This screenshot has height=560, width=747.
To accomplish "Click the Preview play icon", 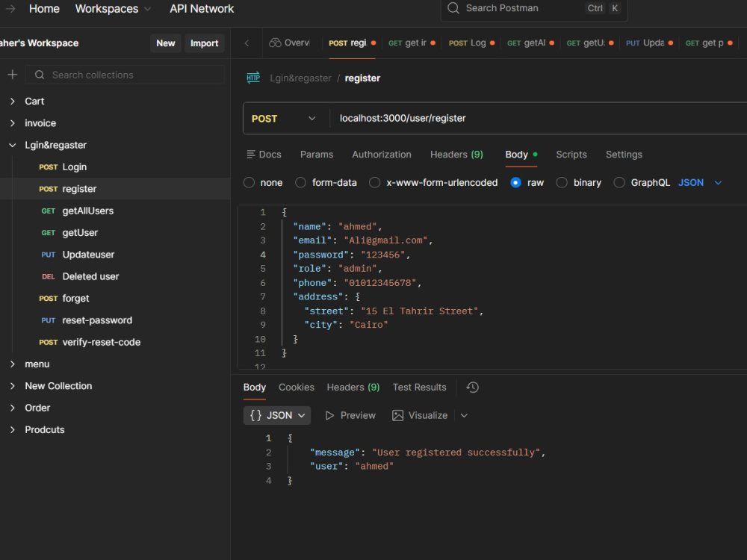I will (329, 415).
